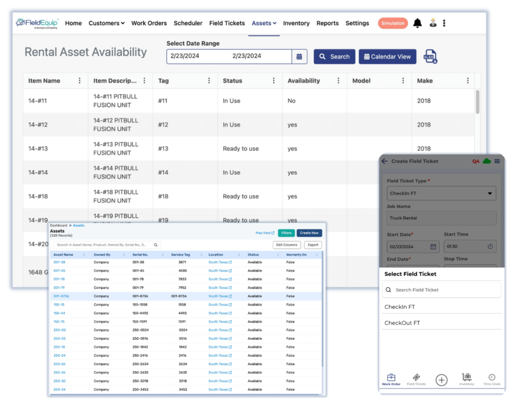This screenshot has height=418, width=532.
Task: Open Time Clock in the mobile app
Action: click(x=491, y=380)
